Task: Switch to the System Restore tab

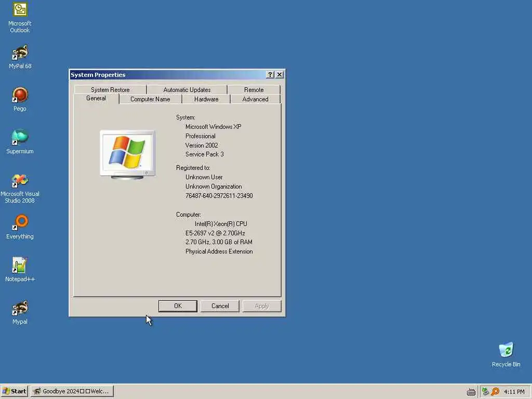Action: point(110,89)
